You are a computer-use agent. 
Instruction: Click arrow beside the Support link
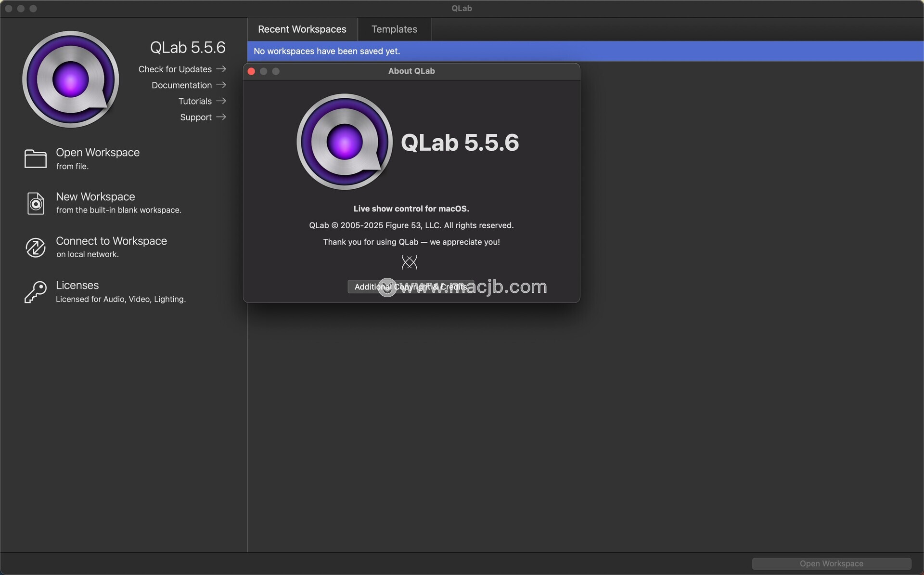point(221,117)
